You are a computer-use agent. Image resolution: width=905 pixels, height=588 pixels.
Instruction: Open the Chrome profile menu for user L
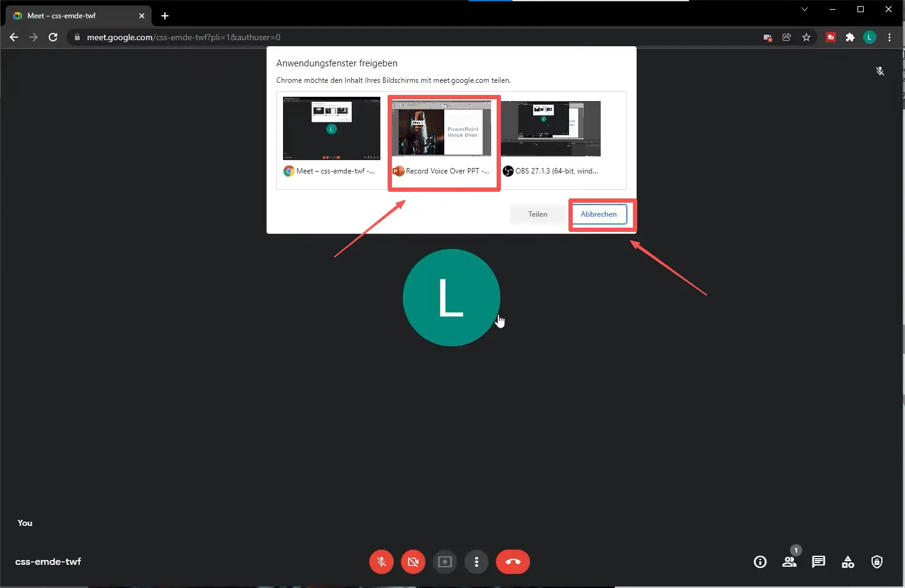tap(869, 37)
